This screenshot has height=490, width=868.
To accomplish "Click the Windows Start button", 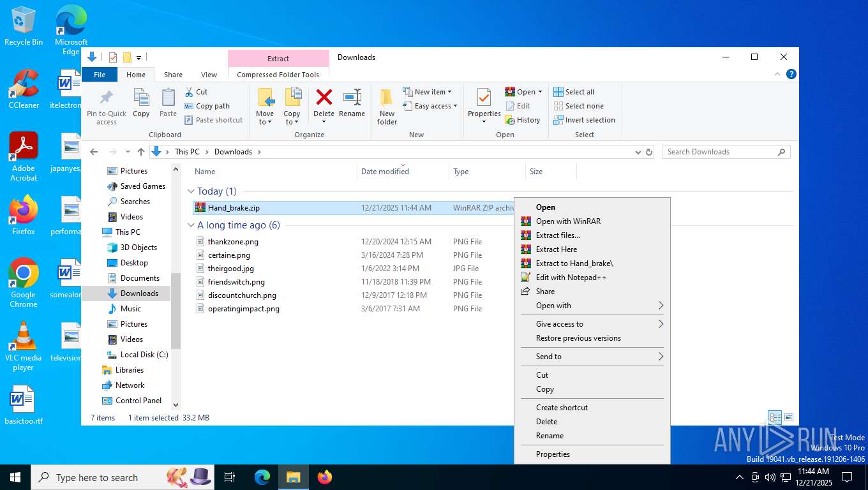I will [15, 477].
